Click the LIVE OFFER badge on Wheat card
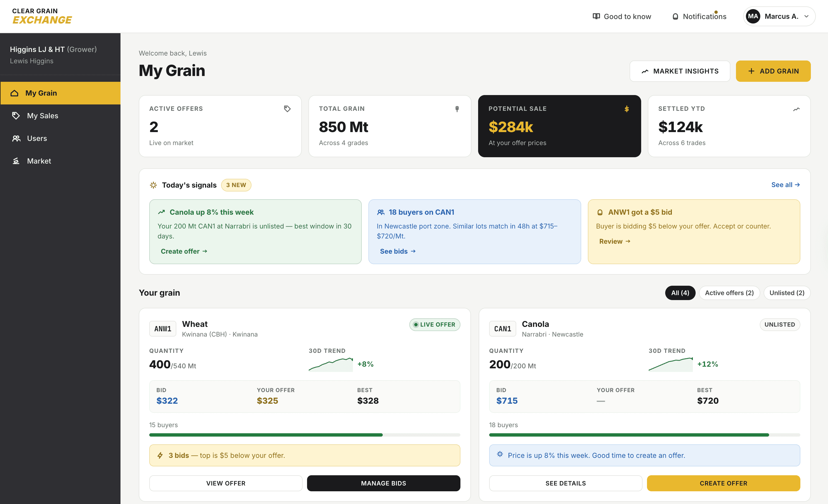 (x=434, y=325)
